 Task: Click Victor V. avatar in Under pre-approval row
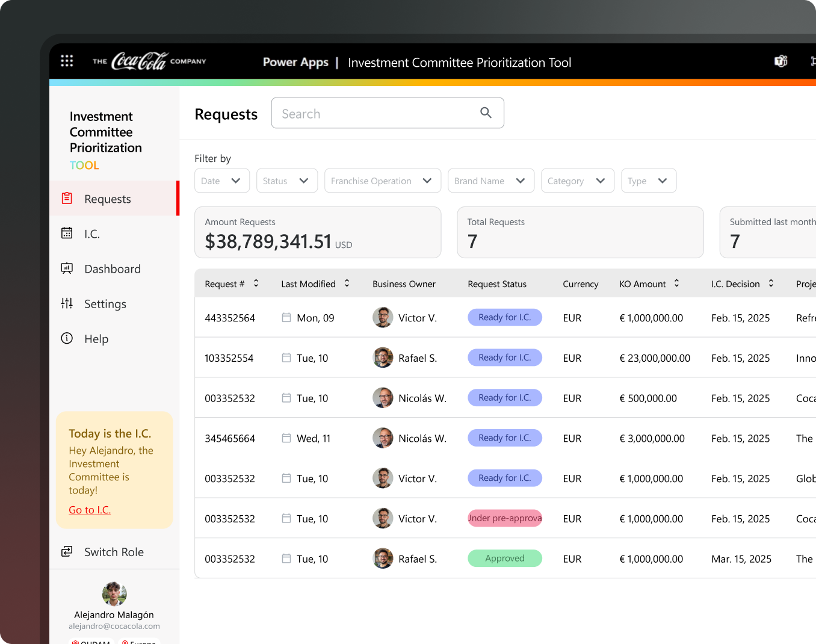pyautogui.click(x=383, y=518)
